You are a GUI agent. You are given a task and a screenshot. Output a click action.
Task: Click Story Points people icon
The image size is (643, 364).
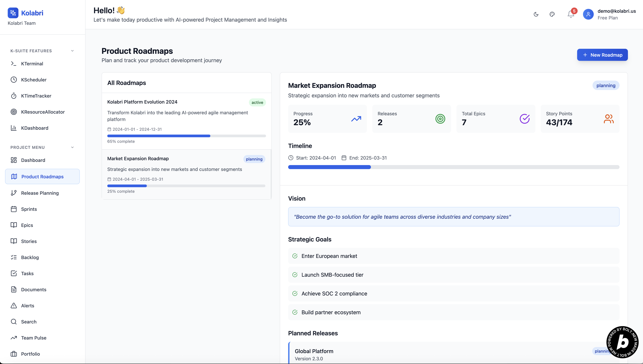pos(608,119)
